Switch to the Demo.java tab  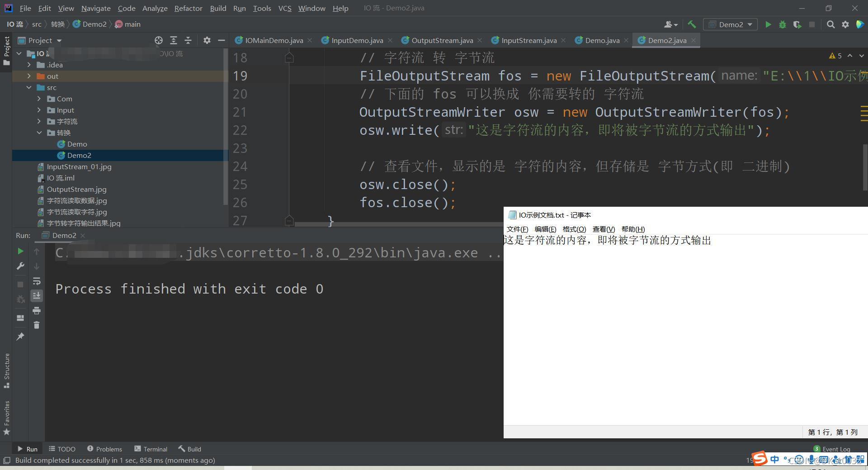pyautogui.click(x=602, y=40)
